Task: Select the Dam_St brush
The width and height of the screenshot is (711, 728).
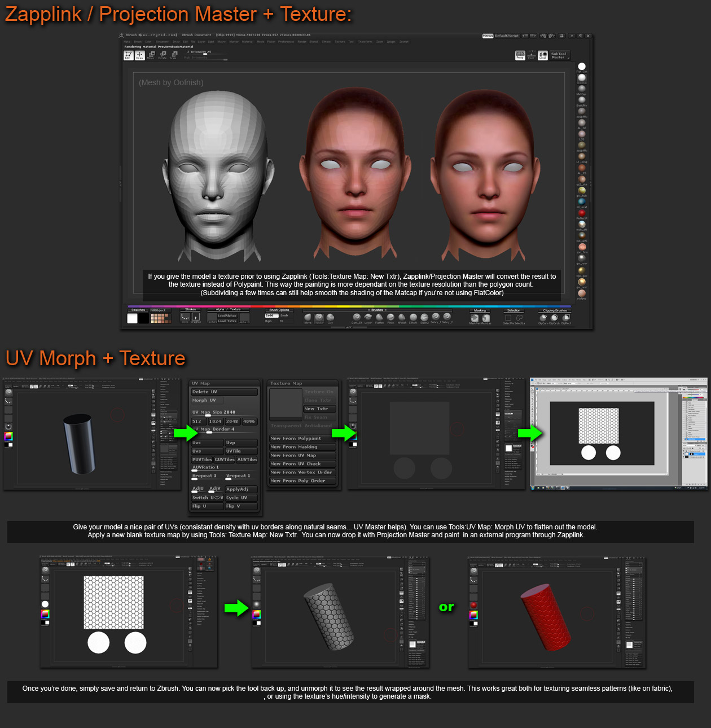Action: [x=357, y=318]
